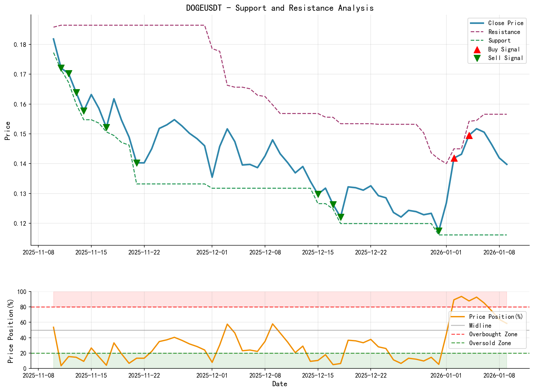Screen dimensions: 534x392
Task: Click the Date axis label
Action: [280, 384]
